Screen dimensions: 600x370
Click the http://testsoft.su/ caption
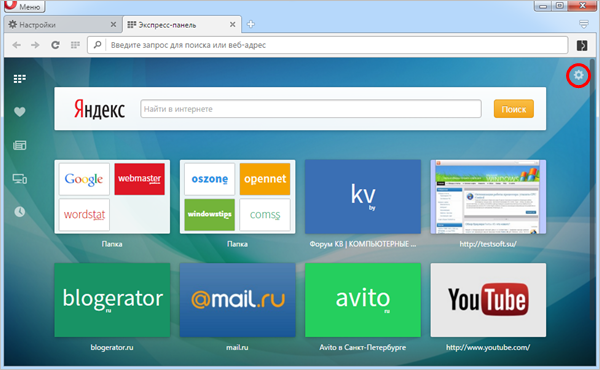click(488, 244)
